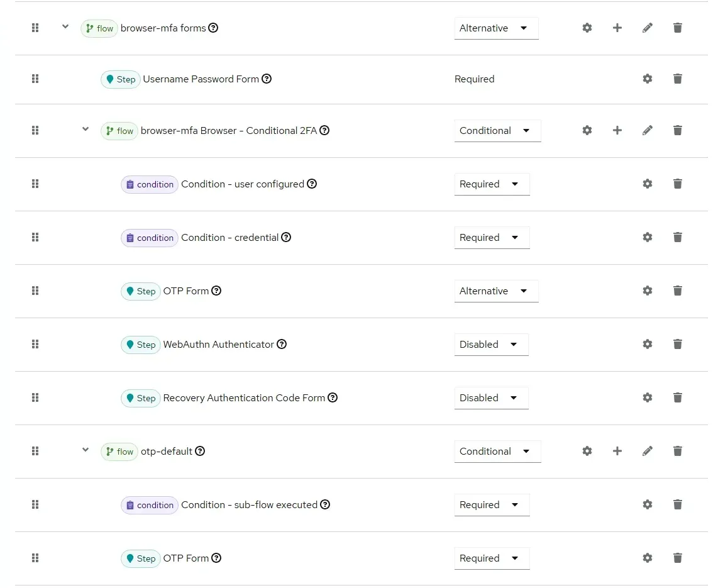
Task: Select the WebAuthn Authenticator label
Action: point(219,345)
